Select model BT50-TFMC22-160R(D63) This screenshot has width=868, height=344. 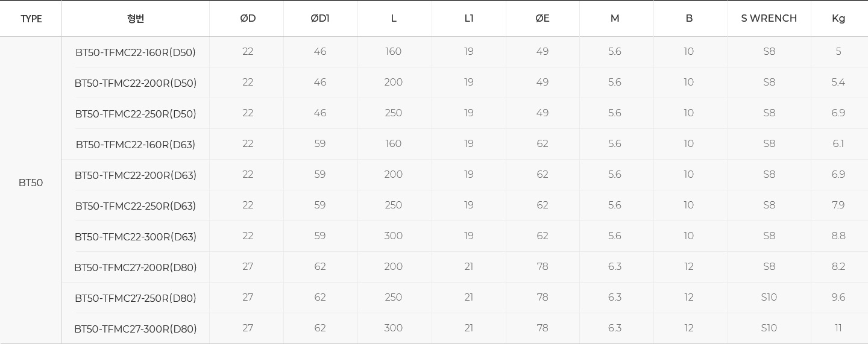[x=136, y=145]
